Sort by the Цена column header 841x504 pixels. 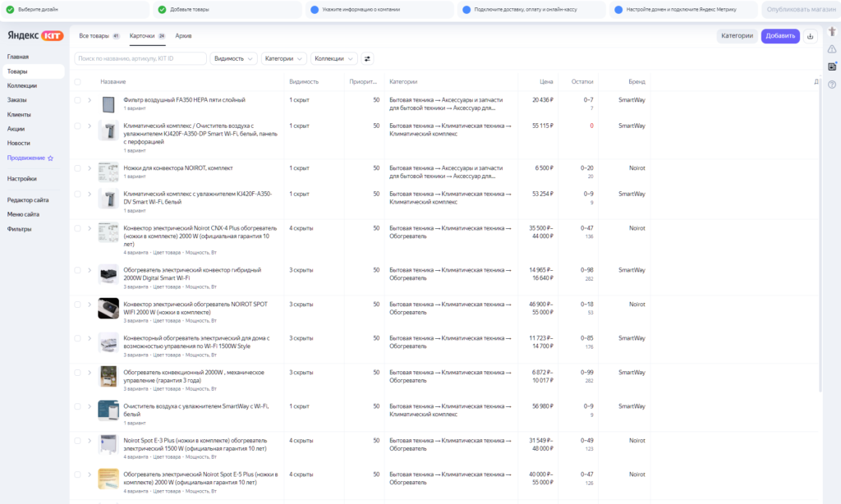(x=546, y=82)
